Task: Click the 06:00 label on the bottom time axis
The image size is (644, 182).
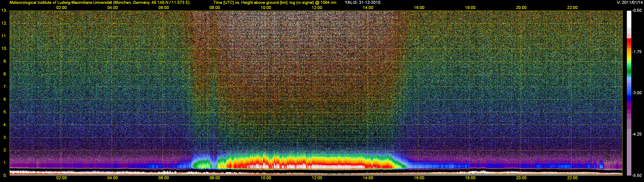Action: tap(164, 178)
